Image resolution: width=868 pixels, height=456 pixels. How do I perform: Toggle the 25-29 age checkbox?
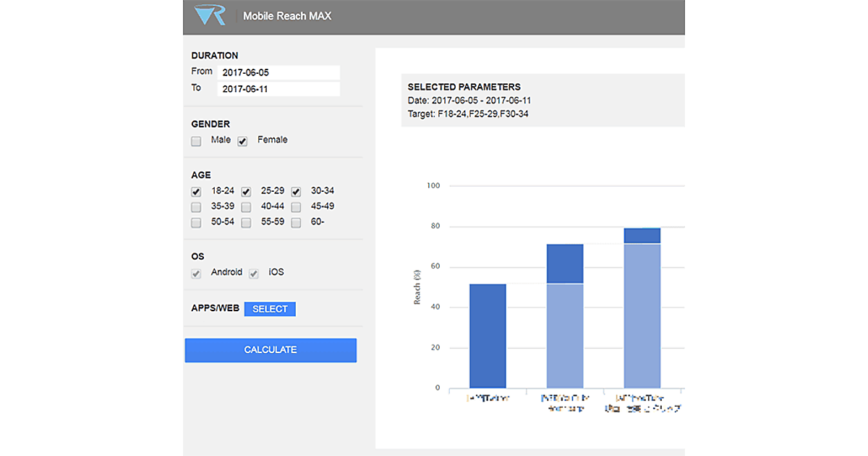coord(246,193)
